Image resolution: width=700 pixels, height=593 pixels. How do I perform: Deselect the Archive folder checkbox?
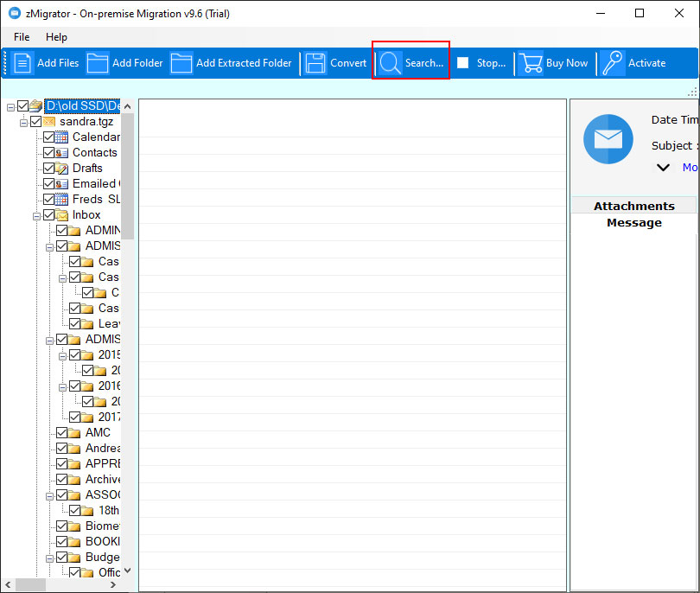pos(61,479)
